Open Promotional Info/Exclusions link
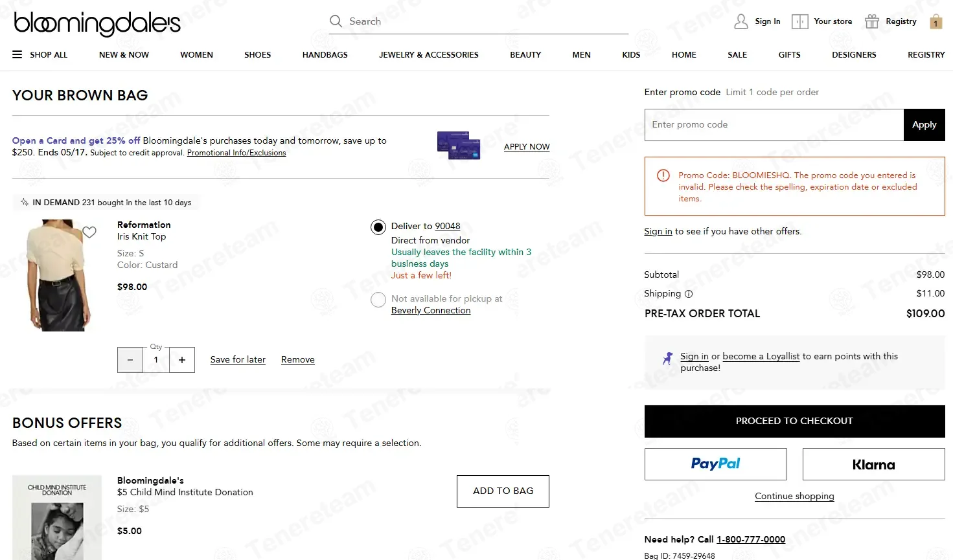 pos(236,153)
